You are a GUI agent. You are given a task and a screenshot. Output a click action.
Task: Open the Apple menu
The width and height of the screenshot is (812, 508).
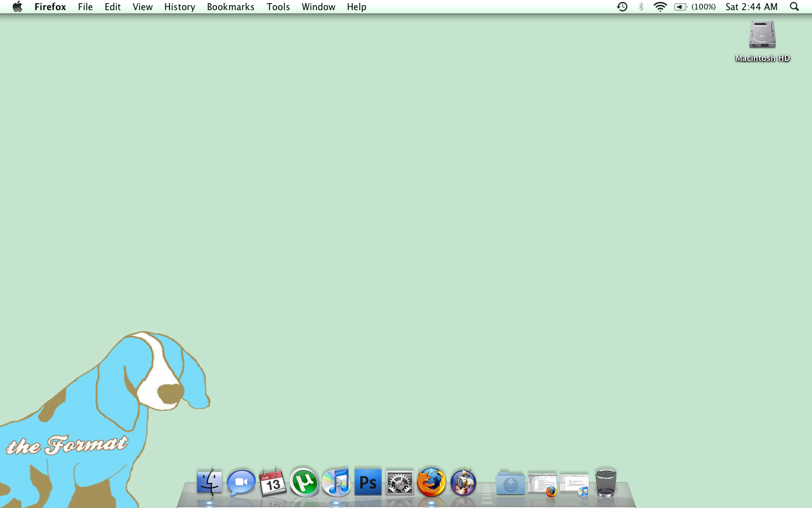pos(17,7)
